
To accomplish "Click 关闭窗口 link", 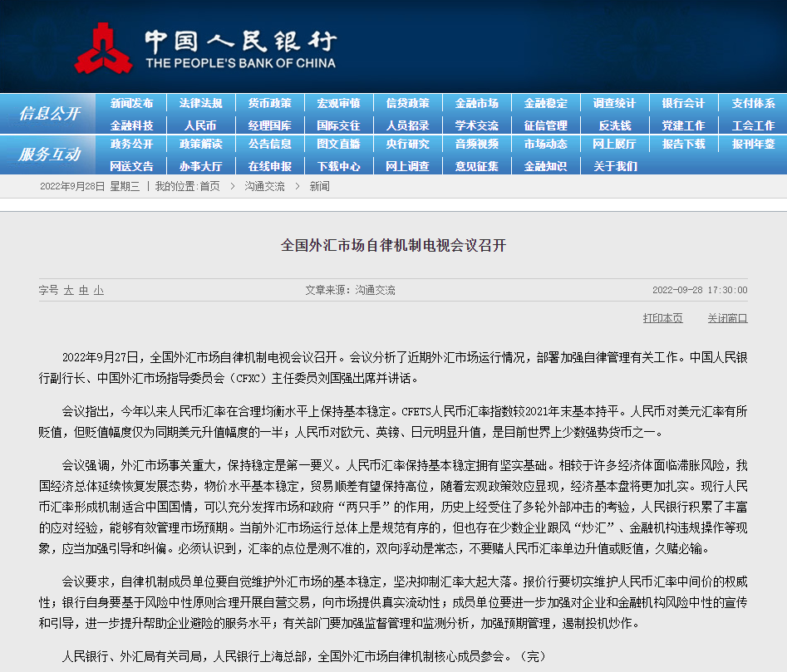I will pyautogui.click(x=727, y=318).
